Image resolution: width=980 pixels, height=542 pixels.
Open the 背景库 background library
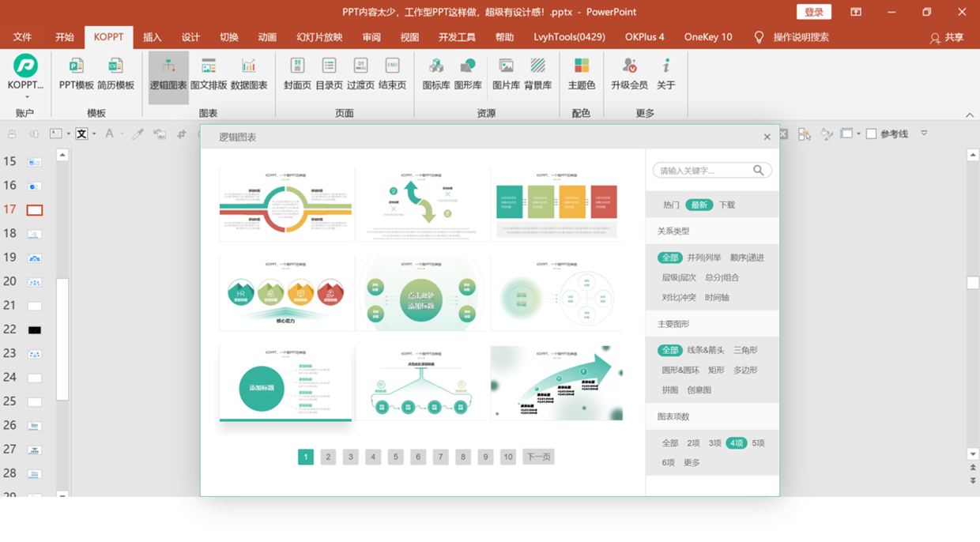537,74
